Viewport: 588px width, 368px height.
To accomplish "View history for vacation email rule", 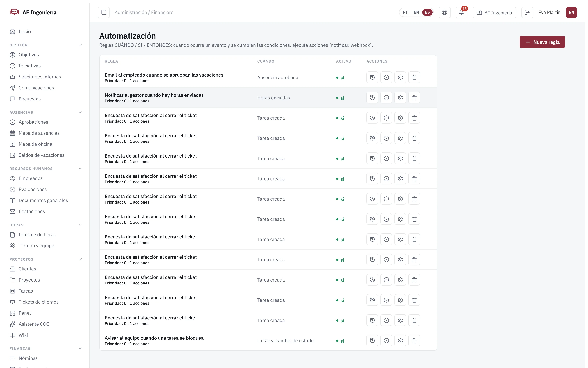I will click(x=372, y=77).
